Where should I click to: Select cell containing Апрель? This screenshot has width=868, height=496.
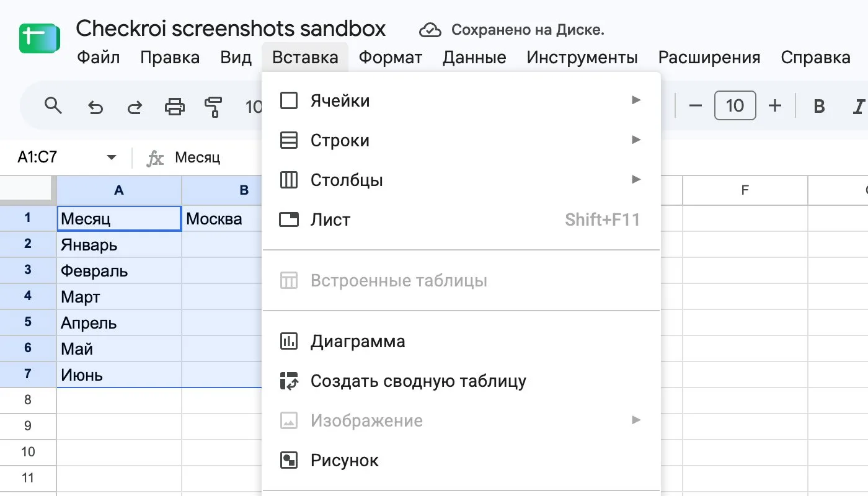click(x=119, y=323)
